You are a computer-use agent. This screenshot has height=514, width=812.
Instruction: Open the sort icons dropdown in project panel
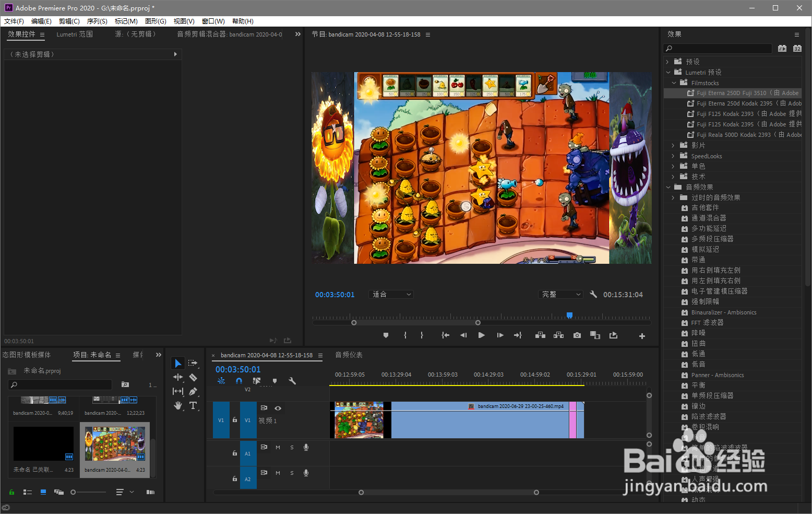(124, 492)
